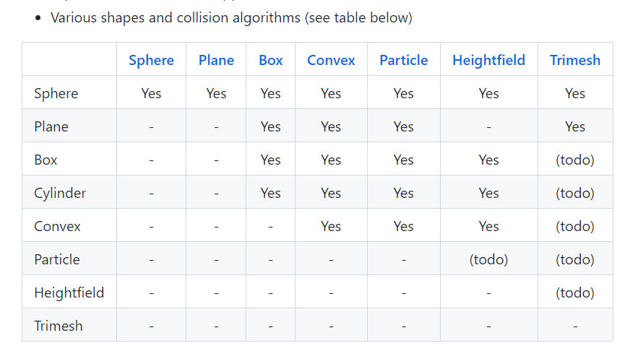This screenshot has height=364, width=643.
Task: Select the Box row label in first column
Action: pyautogui.click(x=46, y=160)
